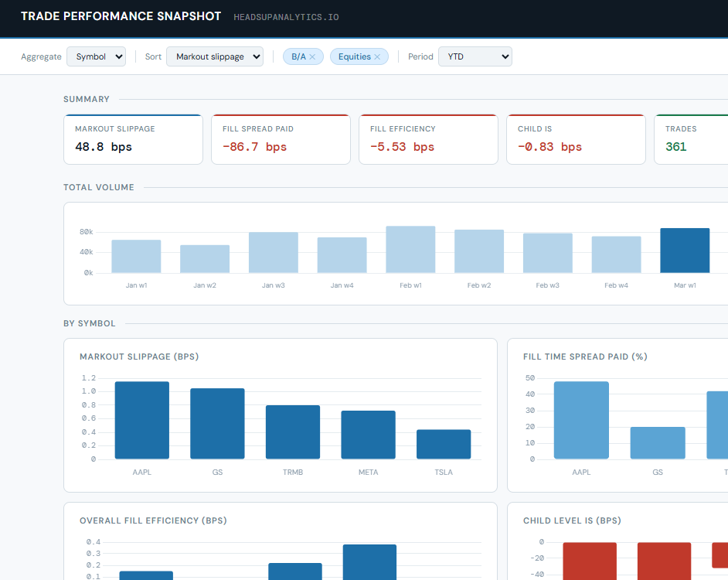The height and width of the screenshot is (580, 728).
Task: Click the Overall Fill Efficiency (BPS) title
Action: click(153, 520)
